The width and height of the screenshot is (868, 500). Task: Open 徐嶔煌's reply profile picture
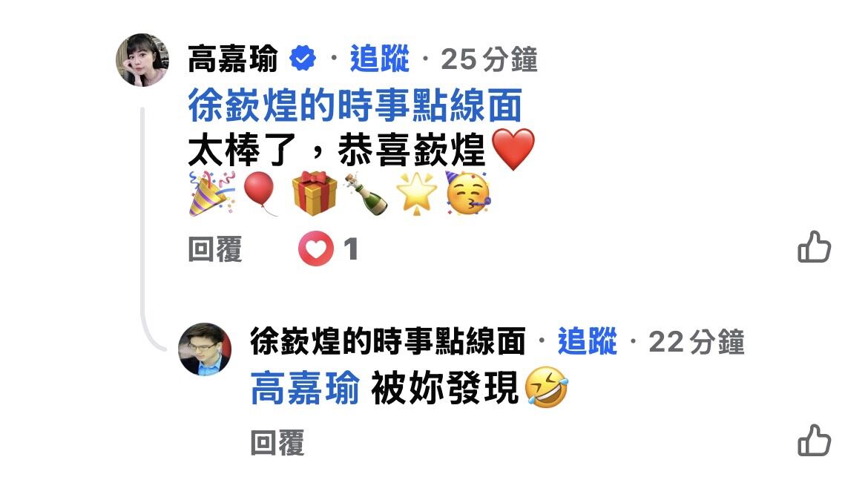coord(205,349)
